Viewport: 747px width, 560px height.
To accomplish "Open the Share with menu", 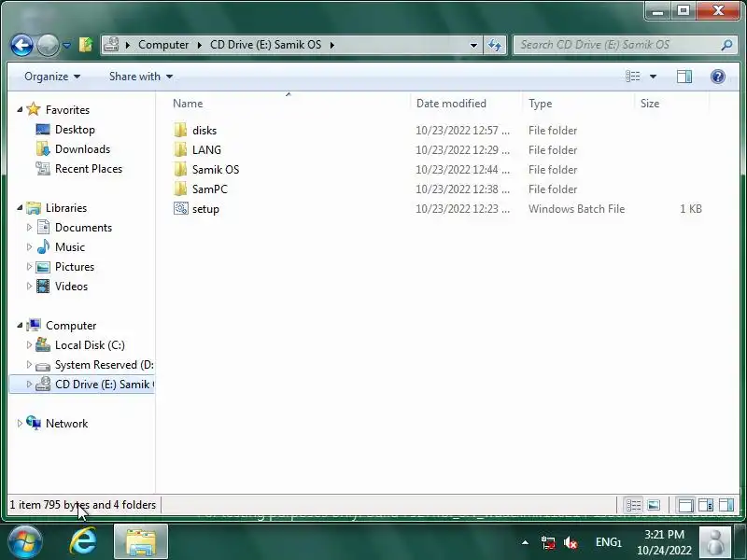I will tap(141, 77).
